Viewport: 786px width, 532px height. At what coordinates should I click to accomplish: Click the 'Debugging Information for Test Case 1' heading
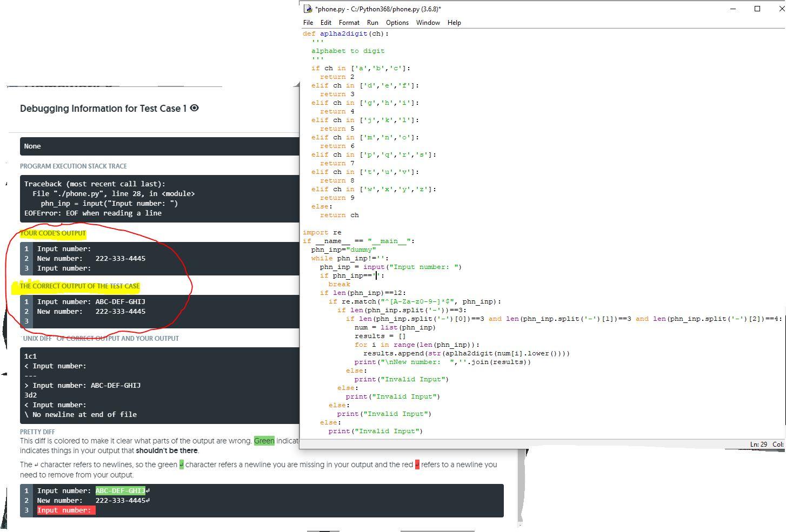coord(103,109)
